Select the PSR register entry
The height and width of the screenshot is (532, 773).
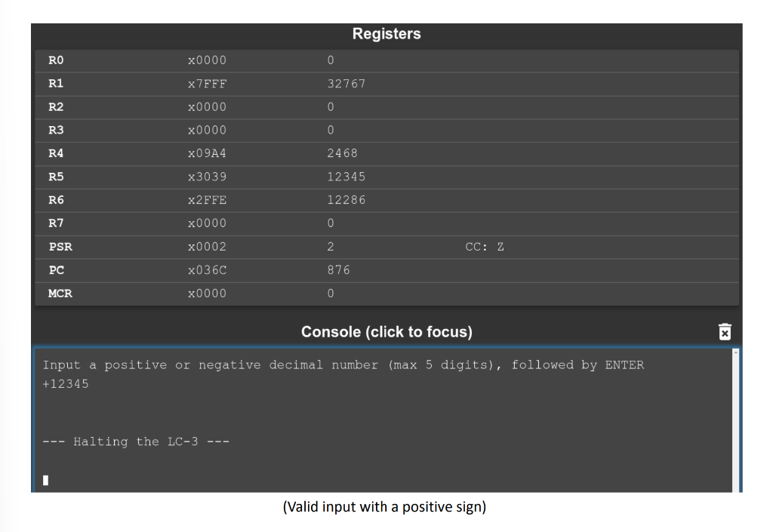click(x=60, y=247)
